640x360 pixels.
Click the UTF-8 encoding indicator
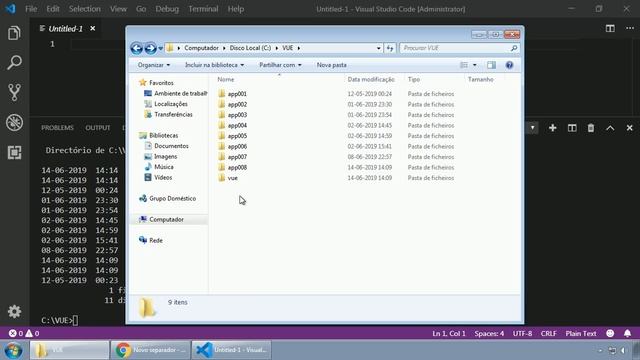click(x=522, y=333)
